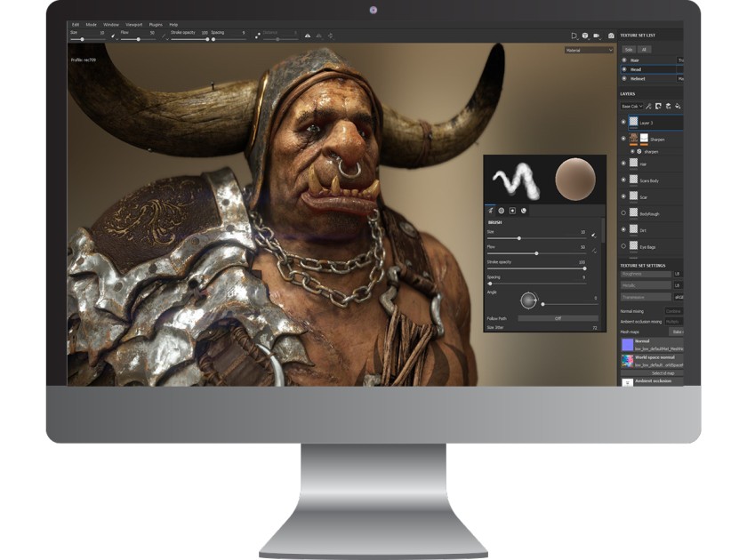The image size is (747, 560).
Task: Toggle visibility of the Hair texture set
Action: pos(624,60)
